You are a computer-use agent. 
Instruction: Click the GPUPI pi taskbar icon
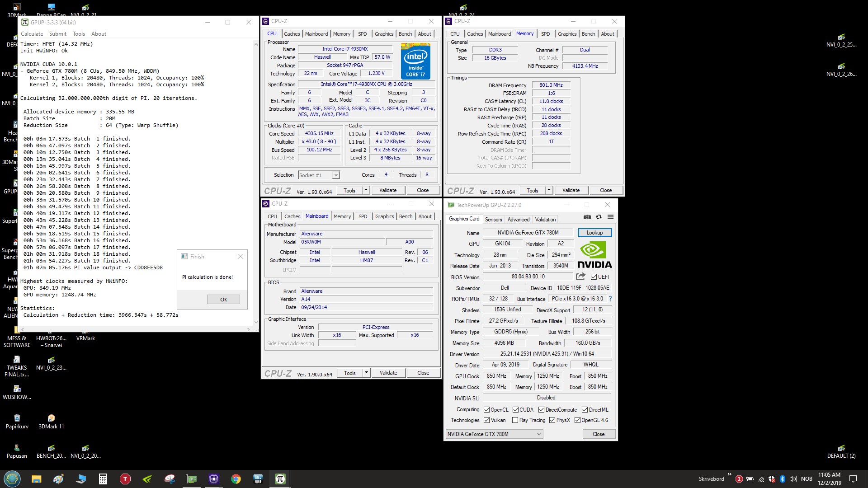pyautogui.click(x=280, y=479)
